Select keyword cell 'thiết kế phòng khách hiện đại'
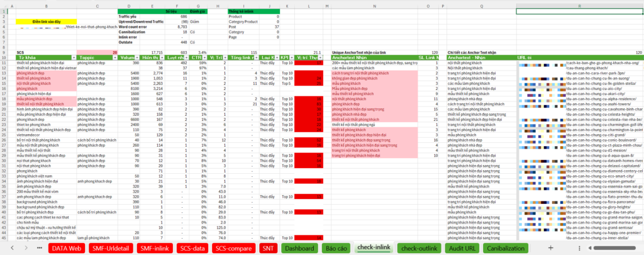This screenshot has width=644, height=255. (46, 63)
